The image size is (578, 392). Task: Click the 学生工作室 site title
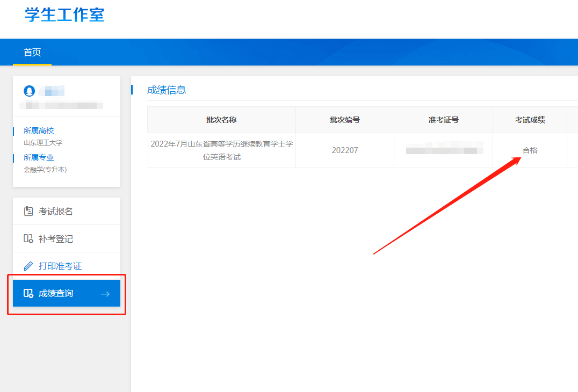pos(64,14)
